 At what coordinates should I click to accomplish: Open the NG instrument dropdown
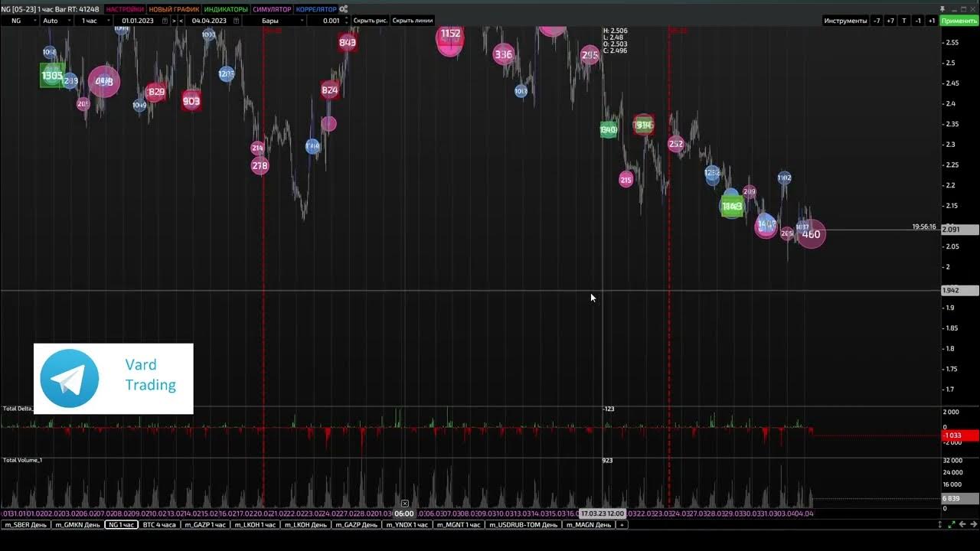[x=21, y=21]
